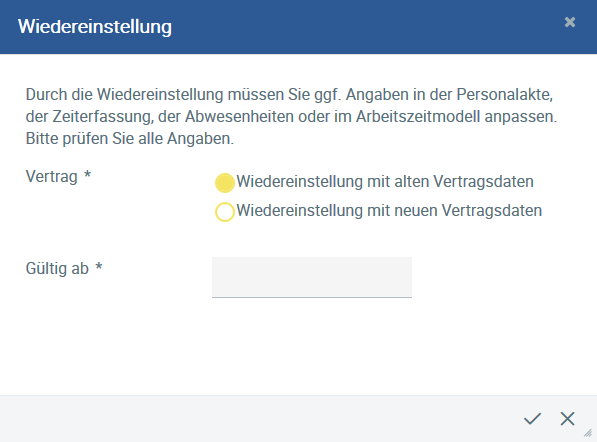Confirm the dialog with the checkmark icon

coord(532,418)
